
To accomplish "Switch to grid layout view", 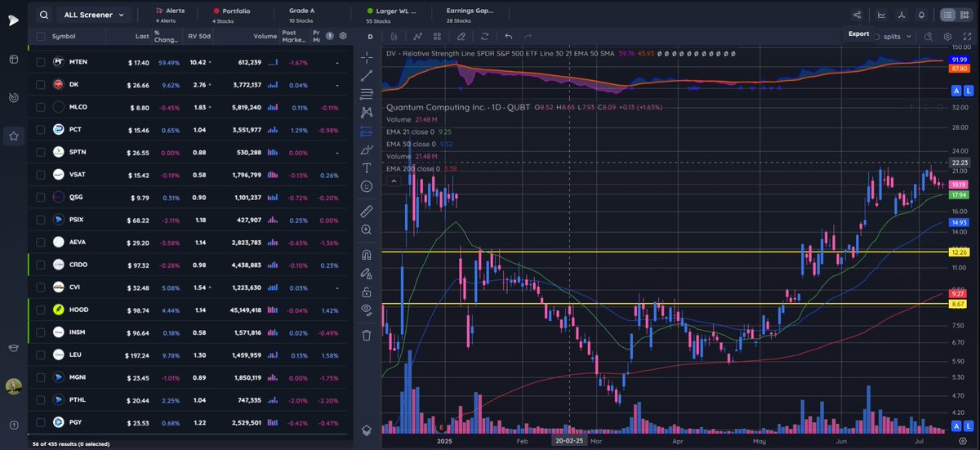I will tap(966, 15).
